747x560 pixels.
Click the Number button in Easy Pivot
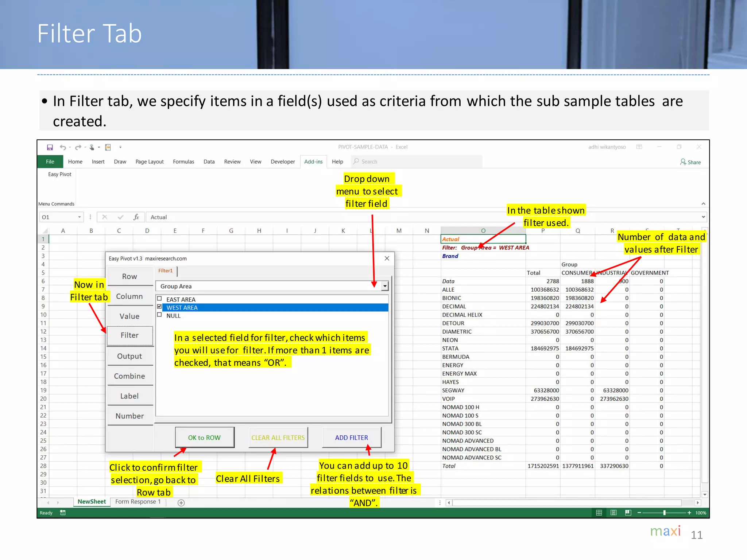[129, 416]
